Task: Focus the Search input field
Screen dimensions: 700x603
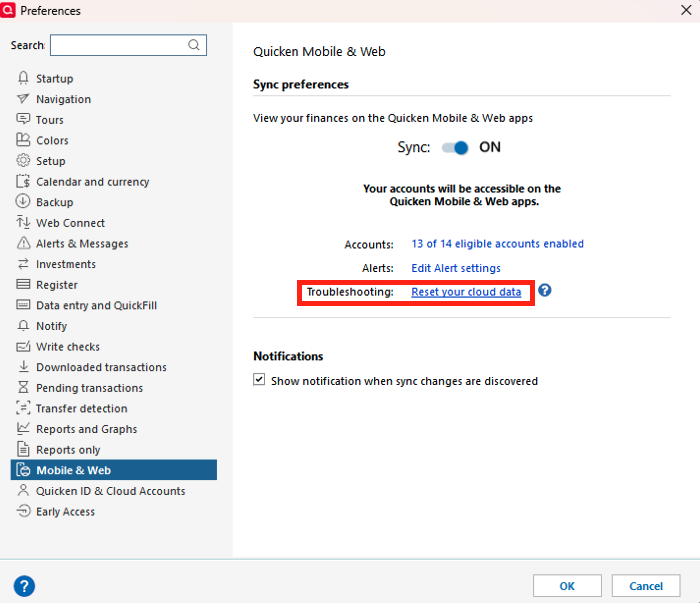Action: (128, 45)
